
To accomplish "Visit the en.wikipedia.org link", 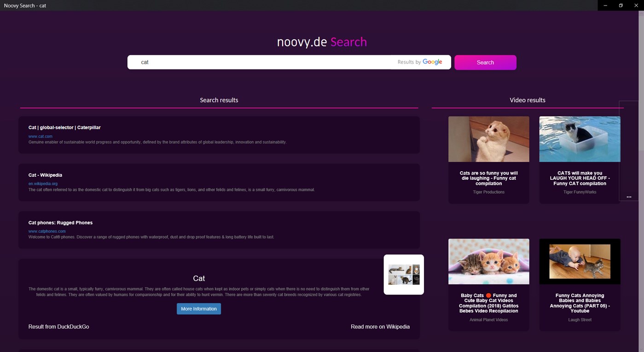I will click(43, 183).
